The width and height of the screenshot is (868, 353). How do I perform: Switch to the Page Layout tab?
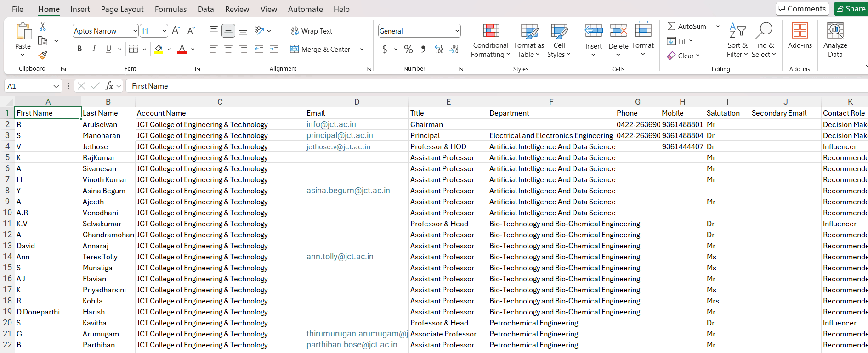click(x=122, y=9)
